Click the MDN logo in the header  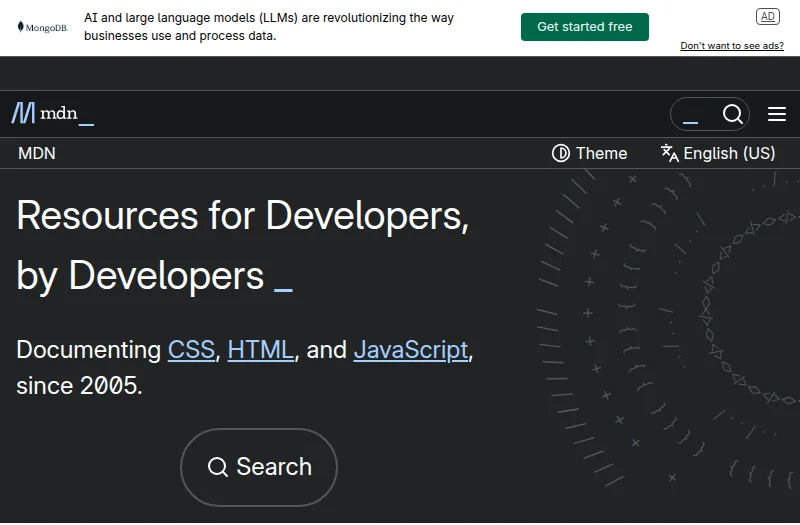[53, 113]
